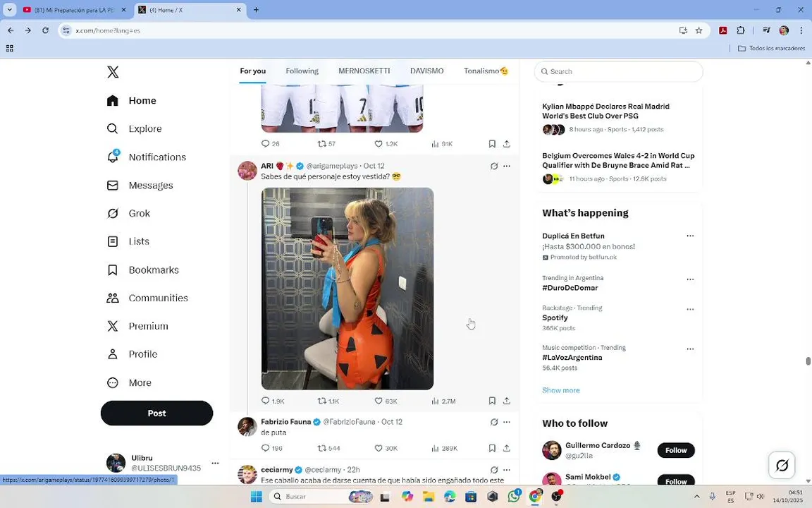
Task: Switch to the Following tab
Action: (302, 71)
